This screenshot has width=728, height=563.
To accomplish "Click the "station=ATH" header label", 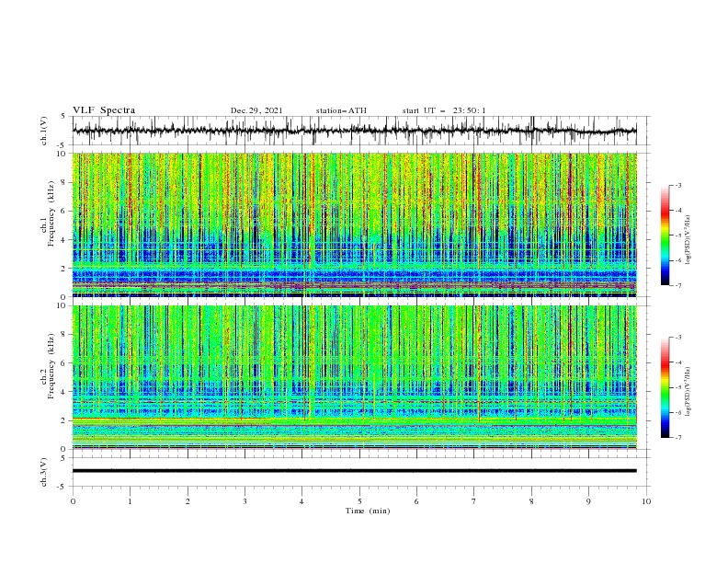I will click(341, 110).
